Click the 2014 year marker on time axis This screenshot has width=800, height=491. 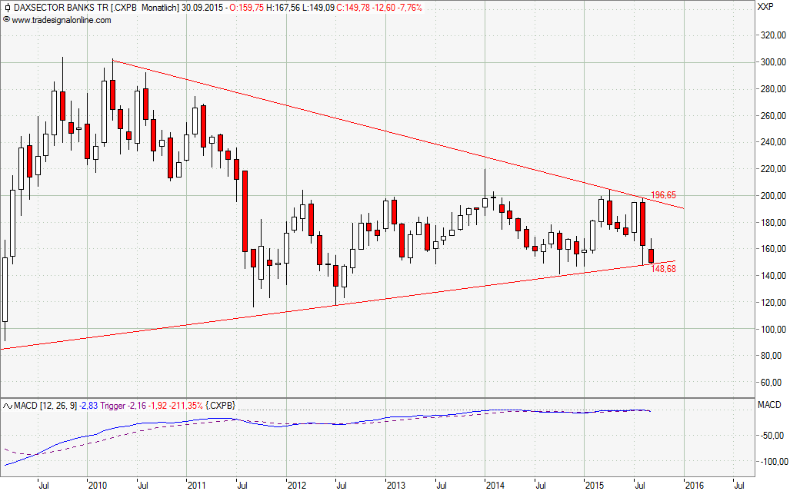click(494, 485)
